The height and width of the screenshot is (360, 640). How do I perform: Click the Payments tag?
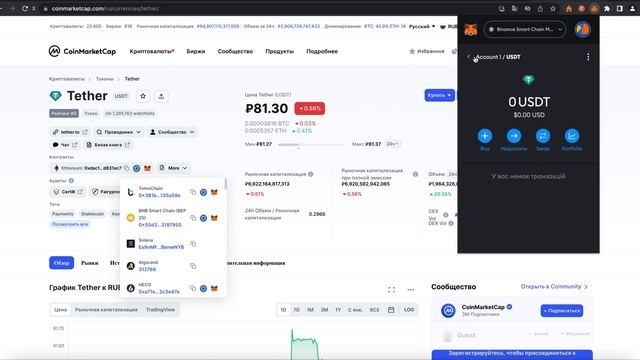(x=62, y=214)
